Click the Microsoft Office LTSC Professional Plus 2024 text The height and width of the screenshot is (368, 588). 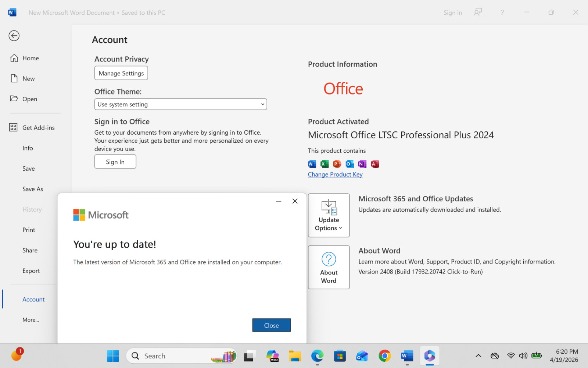(401, 135)
